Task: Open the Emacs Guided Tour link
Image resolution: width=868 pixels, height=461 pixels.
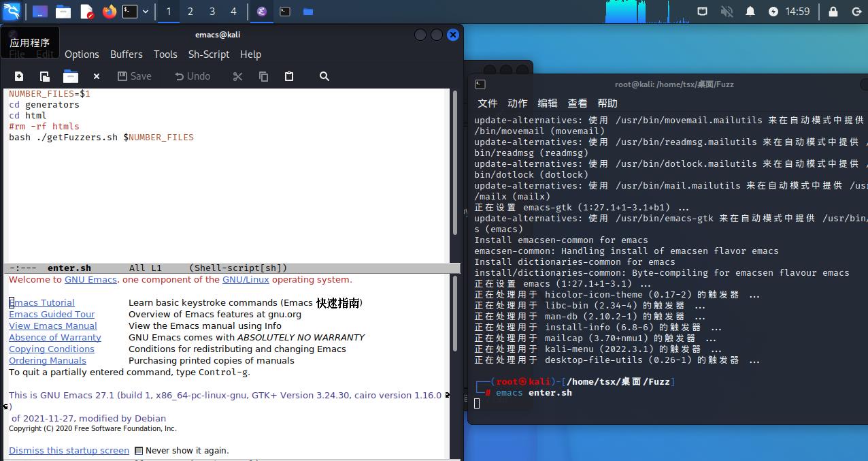Action: click(52, 314)
